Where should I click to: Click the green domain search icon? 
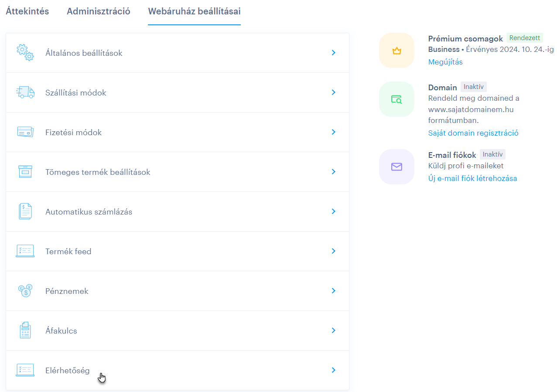pyautogui.click(x=396, y=99)
